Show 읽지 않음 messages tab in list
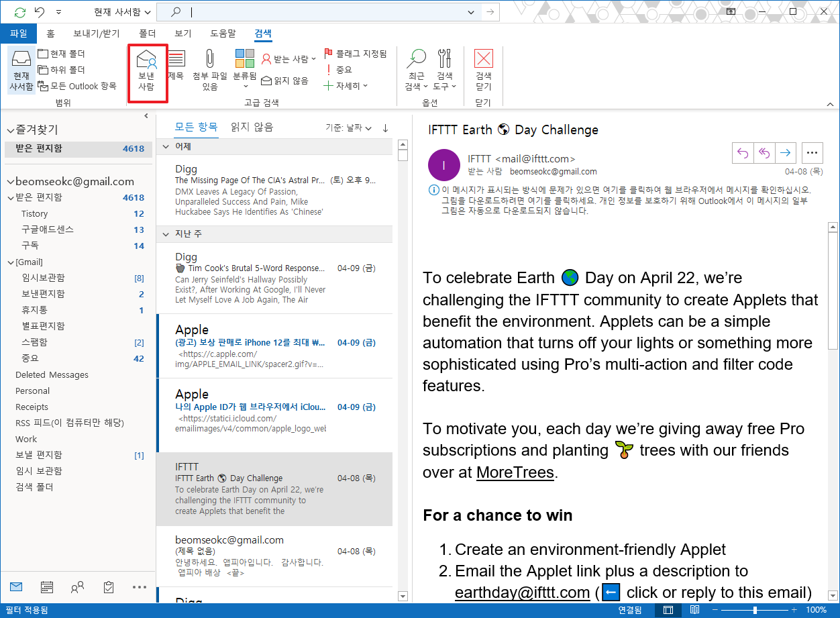Image resolution: width=840 pixels, height=618 pixels. (x=252, y=127)
